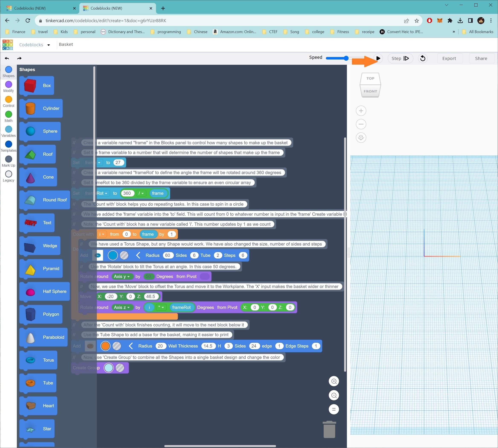Open the programming bookmarks folder
This screenshot has height=448, width=498.
coord(169,32)
